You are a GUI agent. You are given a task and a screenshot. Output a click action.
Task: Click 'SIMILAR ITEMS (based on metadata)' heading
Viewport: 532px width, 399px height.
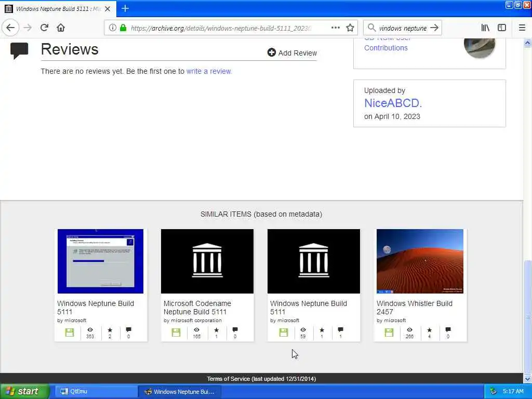(x=261, y=214)
